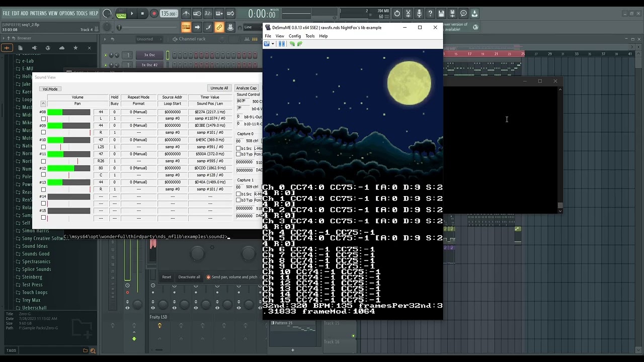The height and width of the screenshot is (362, 644).
Task: Click the scroll-up arrow beside the Pan header
Action: tap(43, 104)
